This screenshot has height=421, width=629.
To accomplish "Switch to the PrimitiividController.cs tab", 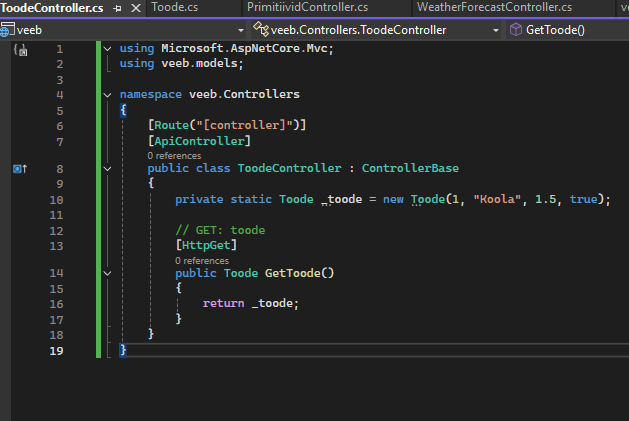I will point(307,8).
